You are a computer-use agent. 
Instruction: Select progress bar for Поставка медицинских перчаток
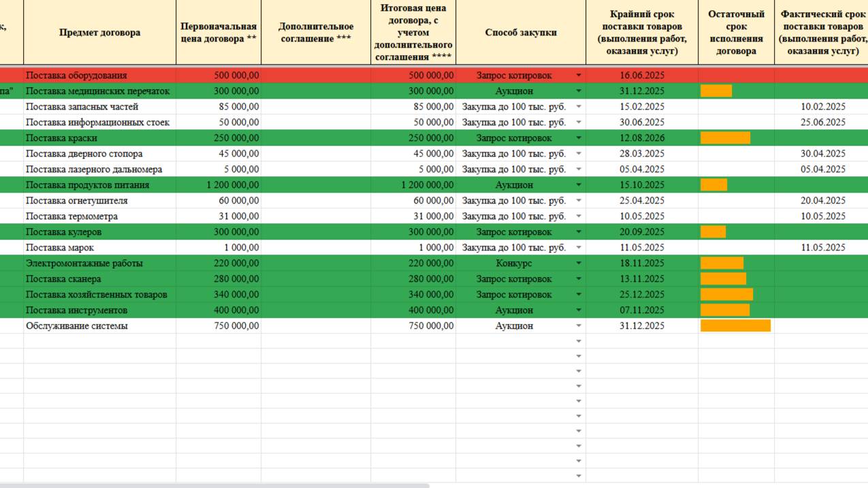(x=716, y=91)
